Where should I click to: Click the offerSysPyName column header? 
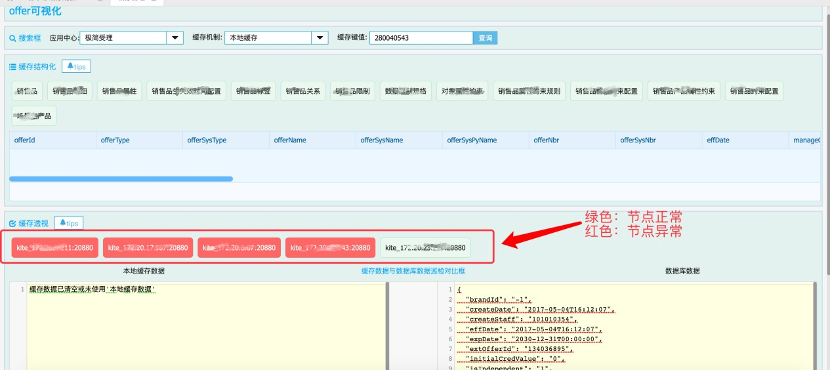tap(486, 140)
